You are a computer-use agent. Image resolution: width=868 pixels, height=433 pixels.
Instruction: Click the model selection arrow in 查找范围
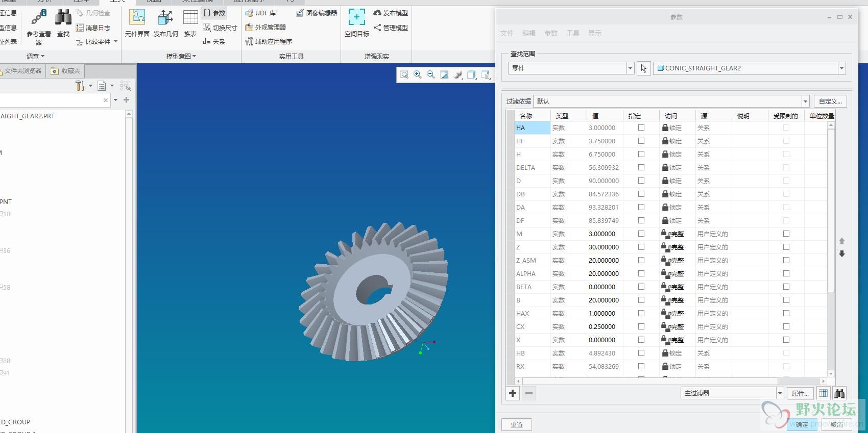tap(643, 68)
